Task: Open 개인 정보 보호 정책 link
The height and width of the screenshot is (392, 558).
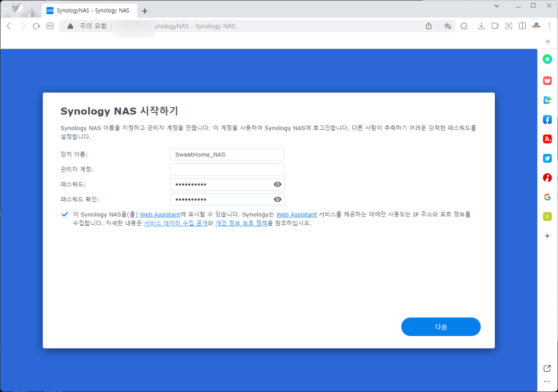Action: tap(241, 223)
